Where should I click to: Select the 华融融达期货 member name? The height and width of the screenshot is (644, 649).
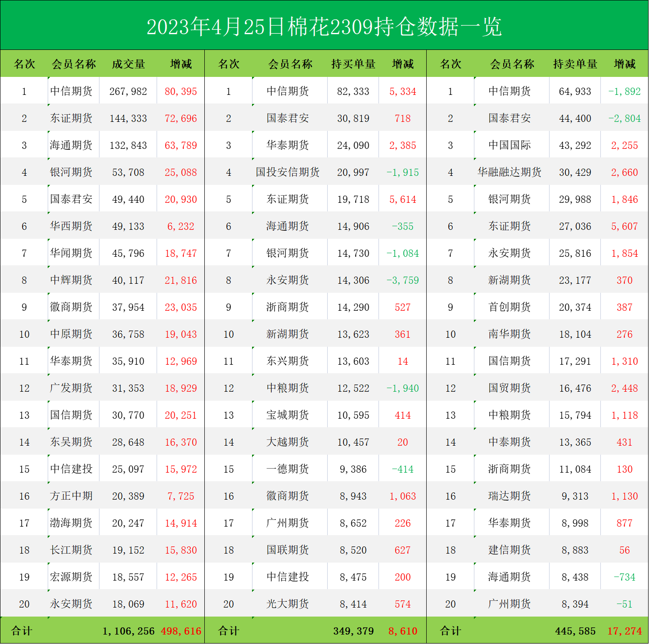509,172
